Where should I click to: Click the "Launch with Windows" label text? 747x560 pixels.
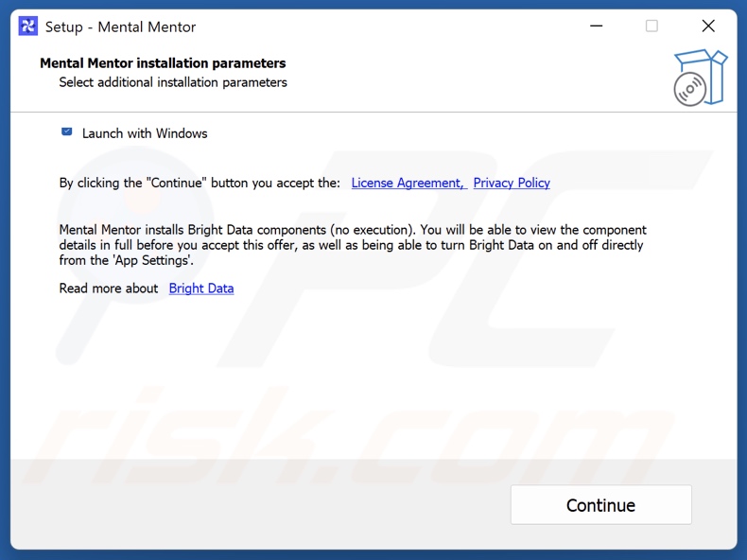tap(145, 133)
